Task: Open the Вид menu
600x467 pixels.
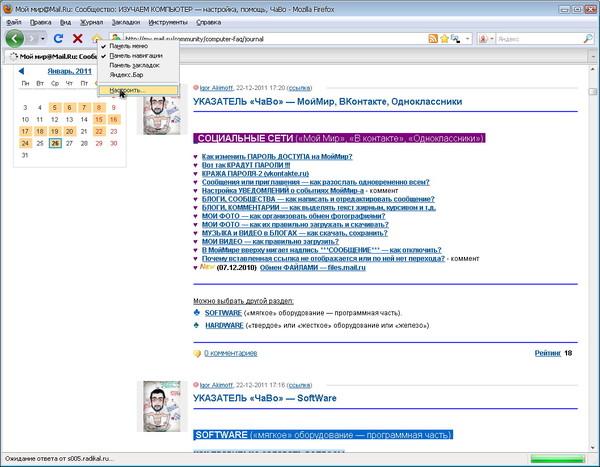Action: pos(65,22)
